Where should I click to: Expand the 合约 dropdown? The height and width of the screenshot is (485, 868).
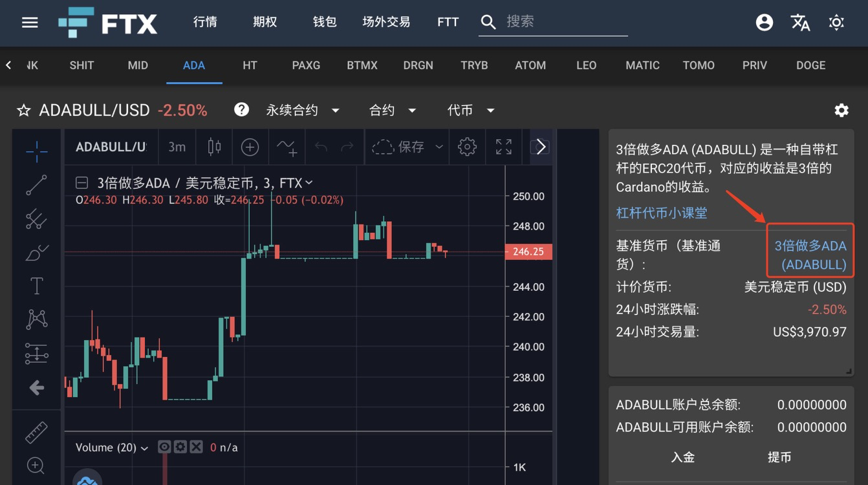[393, 111]
